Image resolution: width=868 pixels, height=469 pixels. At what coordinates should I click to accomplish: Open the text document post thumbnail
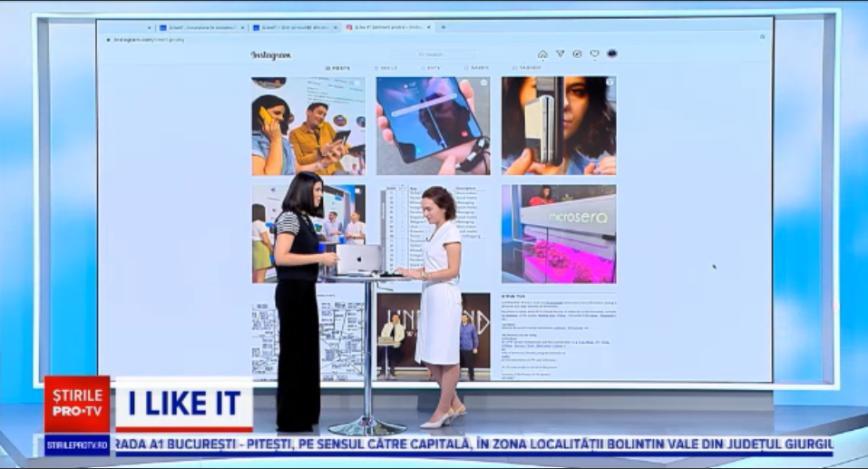559,337
